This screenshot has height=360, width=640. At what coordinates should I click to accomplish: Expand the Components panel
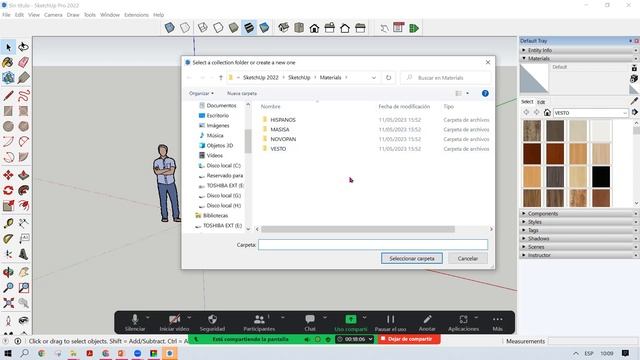point(579,213)
